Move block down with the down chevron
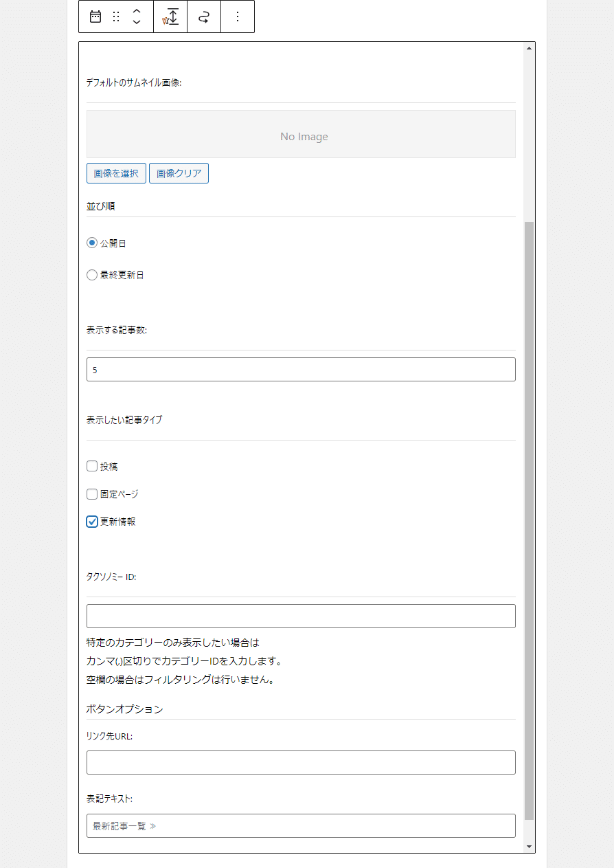The image size is (614, 868). (137, 22)
